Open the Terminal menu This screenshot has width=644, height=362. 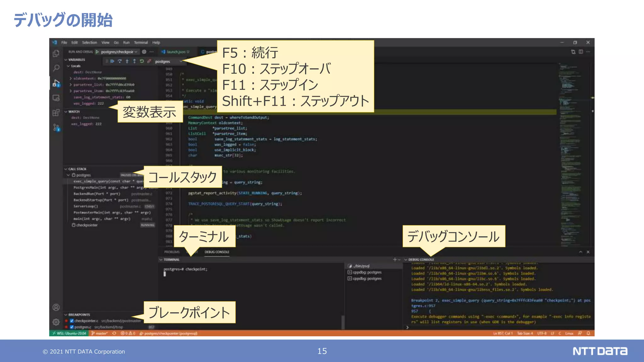click(141, 42)
